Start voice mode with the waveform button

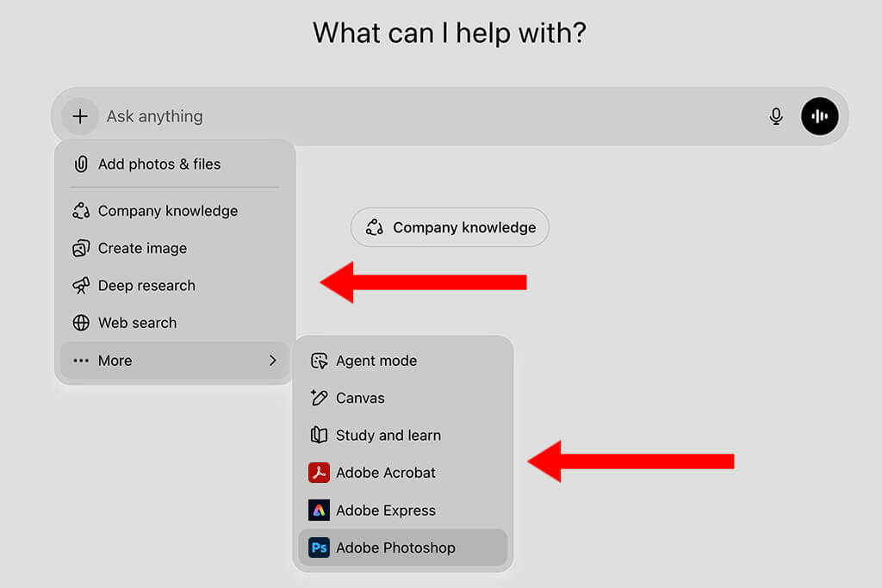(820, 116)
